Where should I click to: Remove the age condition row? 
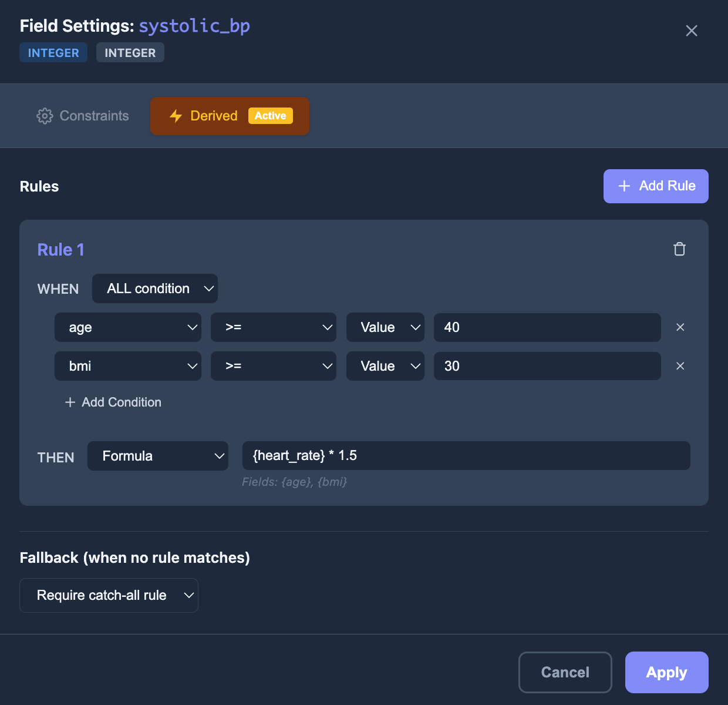point(680,327)
